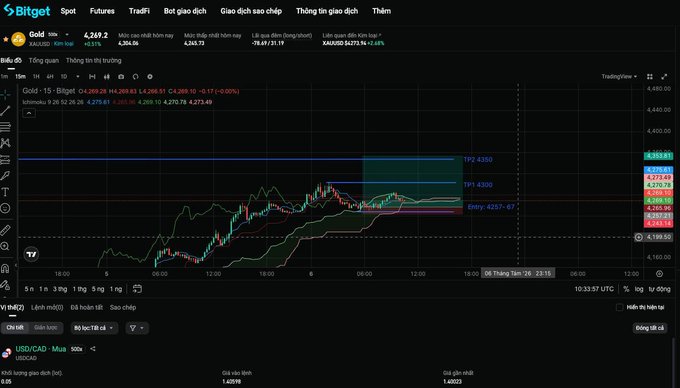Click the 10:33:57 UTC timezone

(594, 289)
